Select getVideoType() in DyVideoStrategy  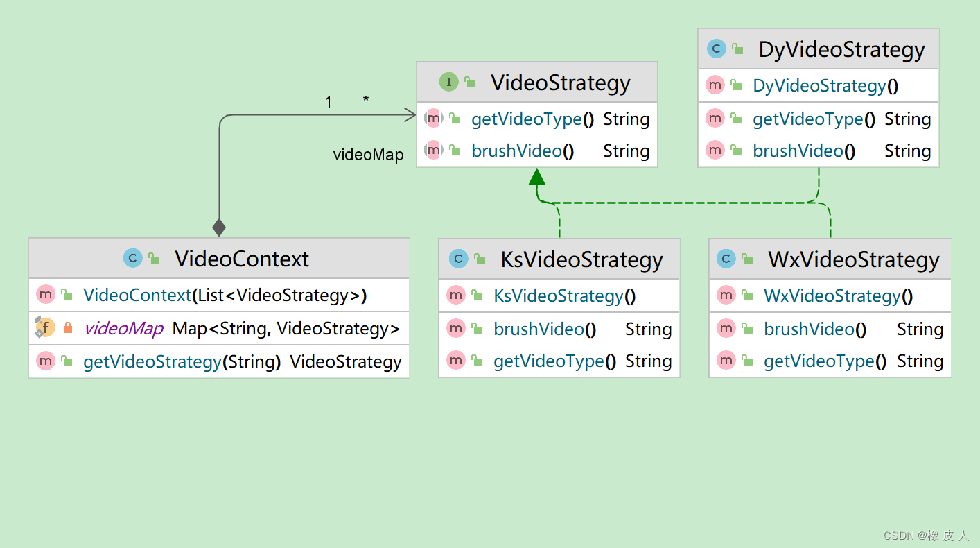[818, 119]
